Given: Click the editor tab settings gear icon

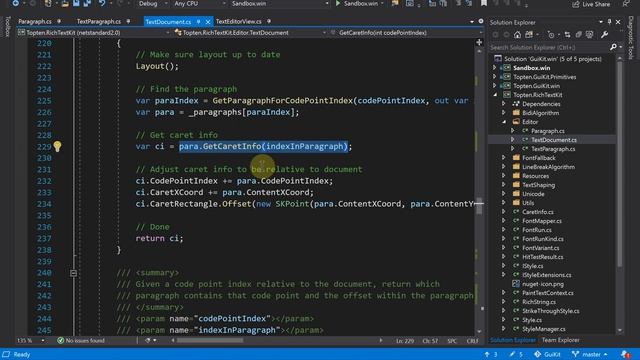Looking at the screenshot, I should [x=481, y=21].
